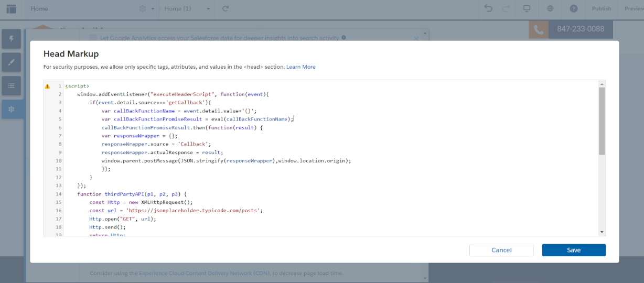Open the Settings gear sidebar panel
644x283 pixels.
(12, 108)
